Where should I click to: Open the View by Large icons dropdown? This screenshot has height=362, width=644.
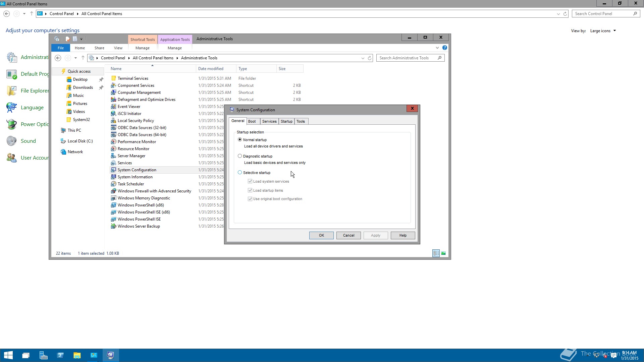point(603,31)
